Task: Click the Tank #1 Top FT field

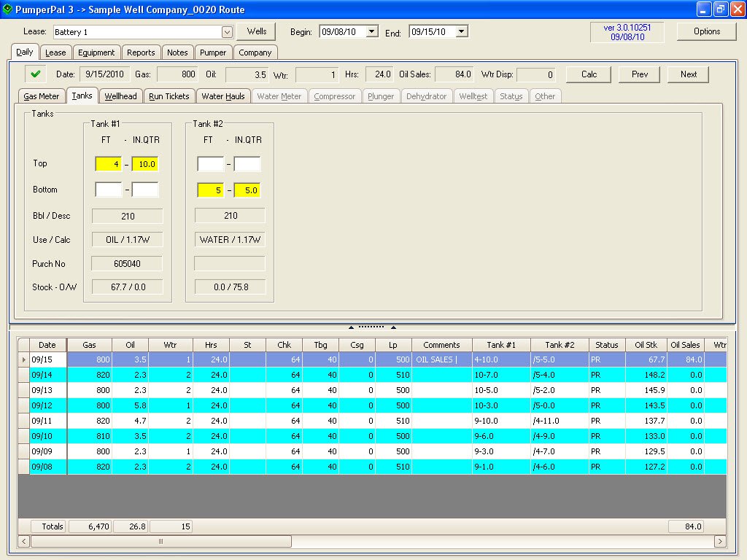Action: click(108, 164)
